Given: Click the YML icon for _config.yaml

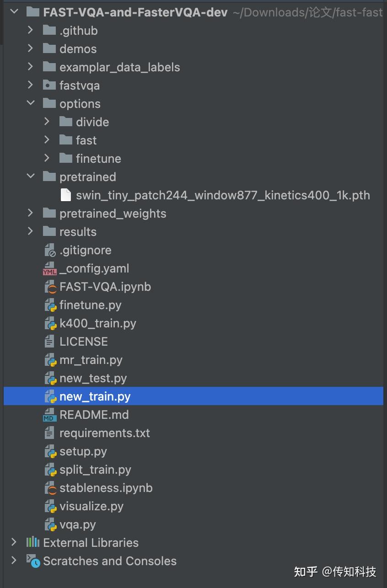Looking at the screenshot, I should (x=49, y=269).
